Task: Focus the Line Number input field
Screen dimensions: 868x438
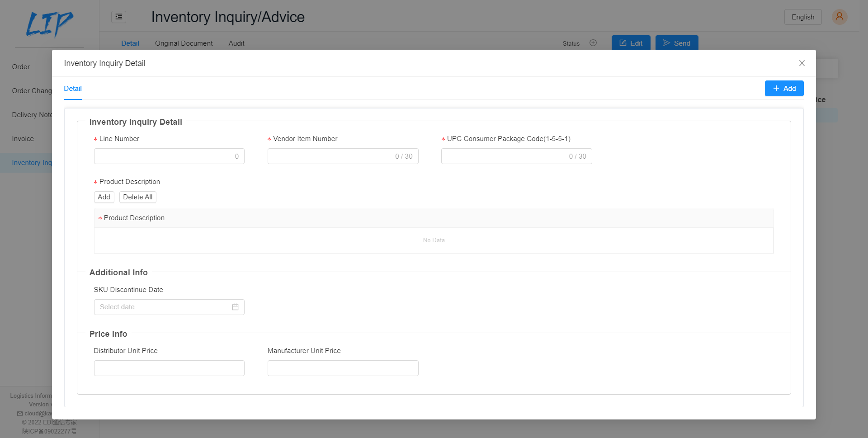Action: tap(169, 156)
